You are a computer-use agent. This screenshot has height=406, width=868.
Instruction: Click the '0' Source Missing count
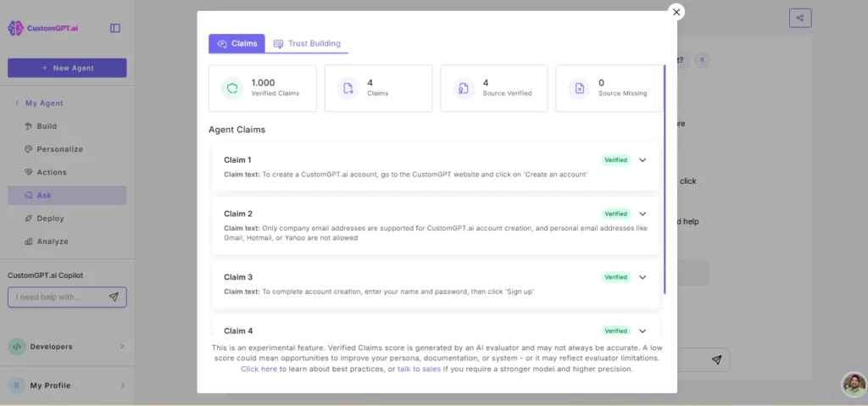click(x=602, y=83)
